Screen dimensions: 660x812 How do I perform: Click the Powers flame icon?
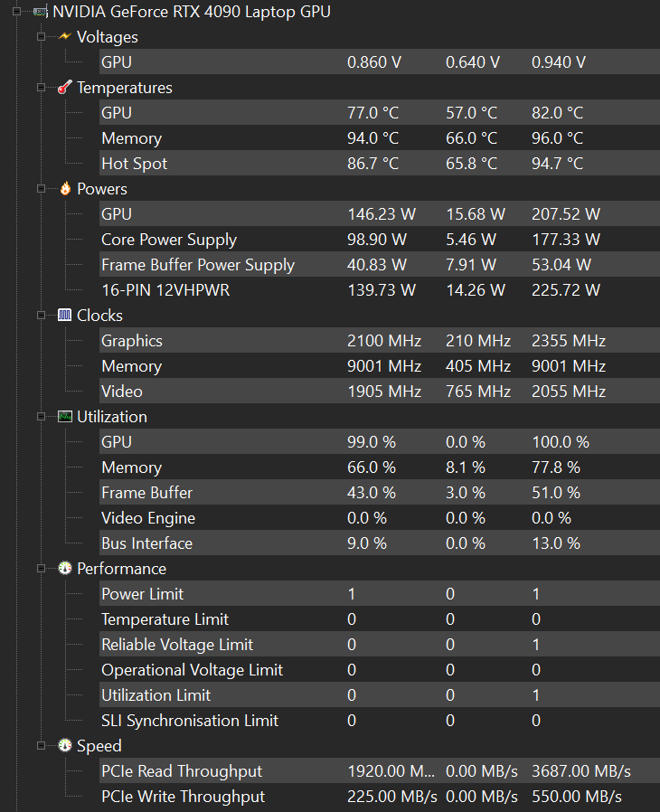pyautogui.click(x=65, y=189)
